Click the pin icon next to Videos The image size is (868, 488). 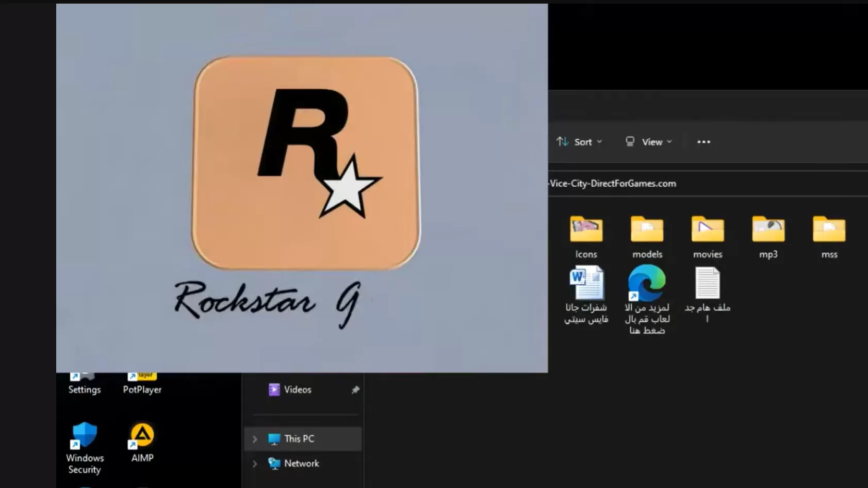[355, 390]
